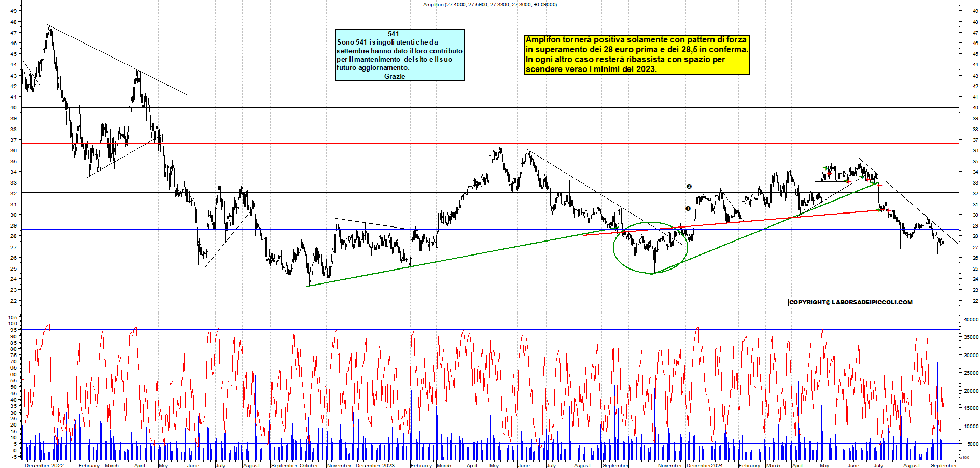Click the "2022" year label on time axis

[x=58, y=465]
